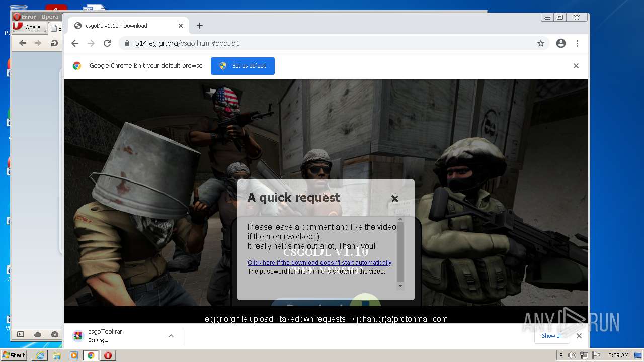Viewport: 644px width, 362px height.
Task: Dismiss the default browser infobar
Action: coord(576,66)
